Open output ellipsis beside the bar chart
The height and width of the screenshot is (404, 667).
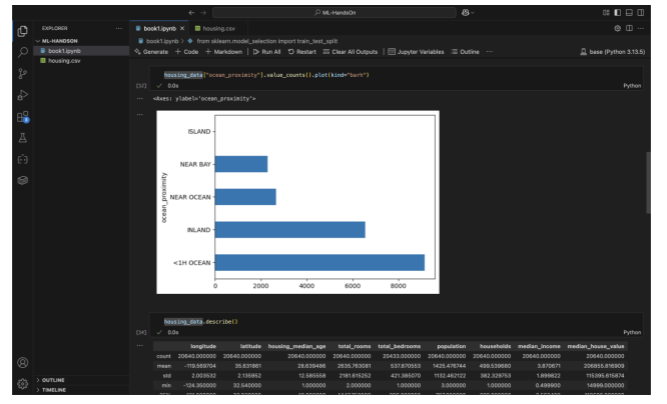click(140, 114)
